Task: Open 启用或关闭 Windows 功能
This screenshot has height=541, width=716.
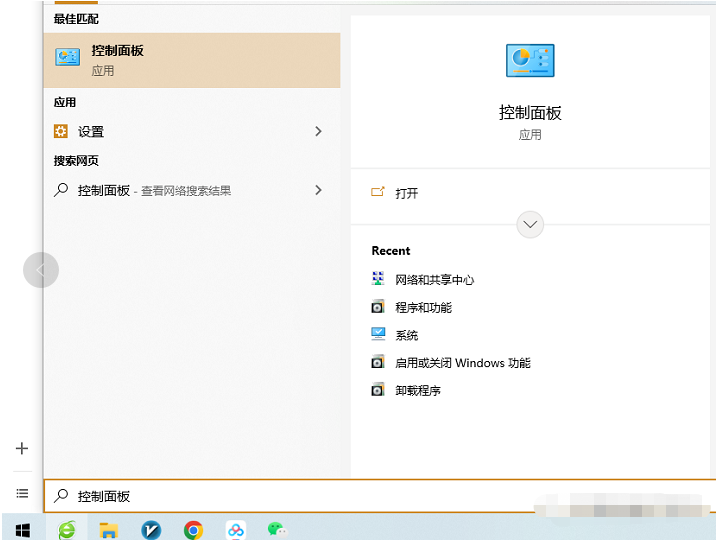Action: 463,363
